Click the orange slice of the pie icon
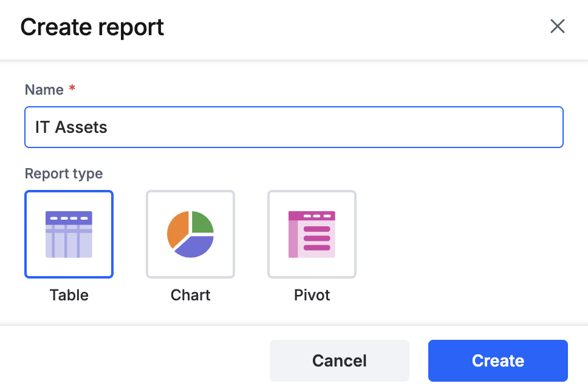The width and height of the screenshot is (588, 392). pyautogui.click(x=177, y=229)
